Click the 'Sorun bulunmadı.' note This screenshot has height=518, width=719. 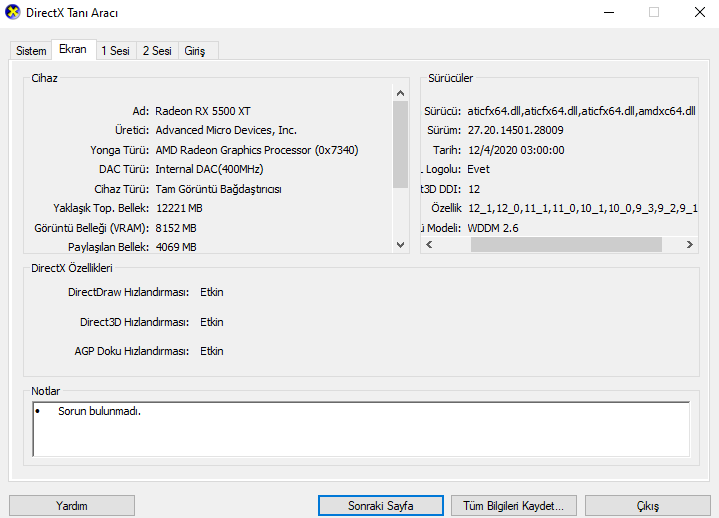point(99,411)
